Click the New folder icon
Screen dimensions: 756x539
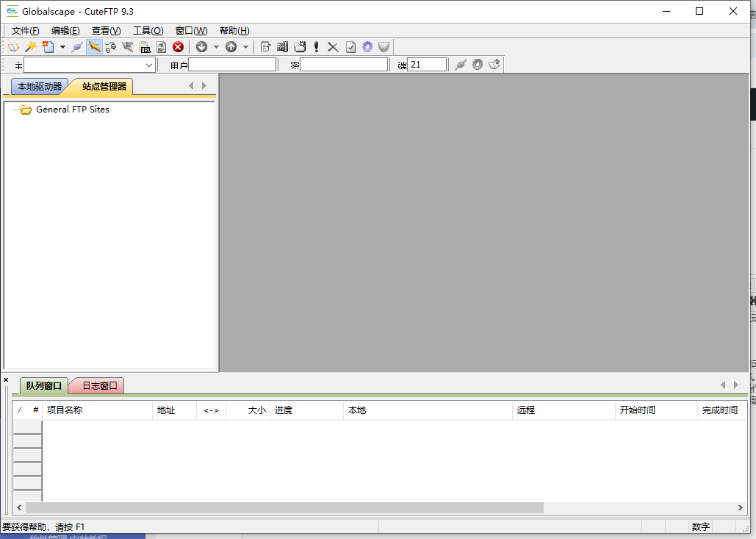click(300, 47)
